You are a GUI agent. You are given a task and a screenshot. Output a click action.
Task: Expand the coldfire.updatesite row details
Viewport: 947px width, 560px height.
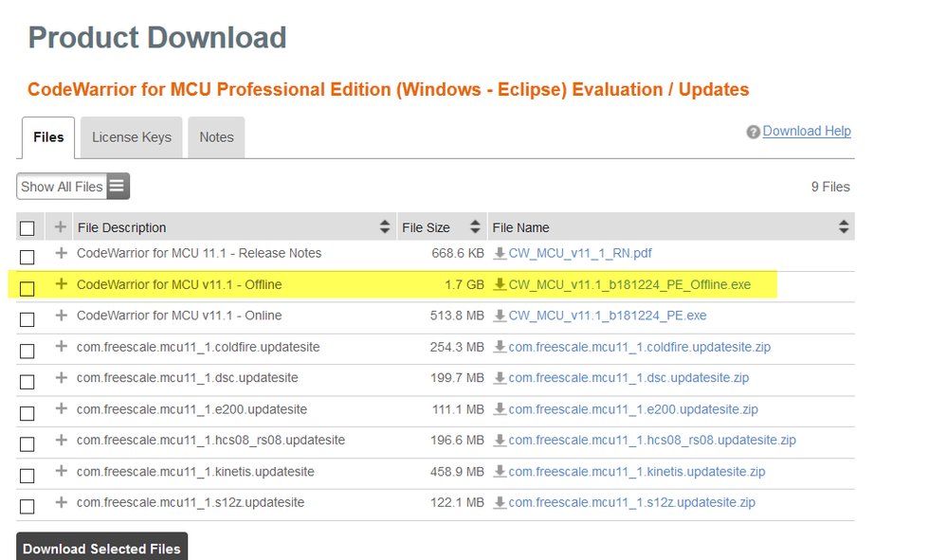coord(61,347)
